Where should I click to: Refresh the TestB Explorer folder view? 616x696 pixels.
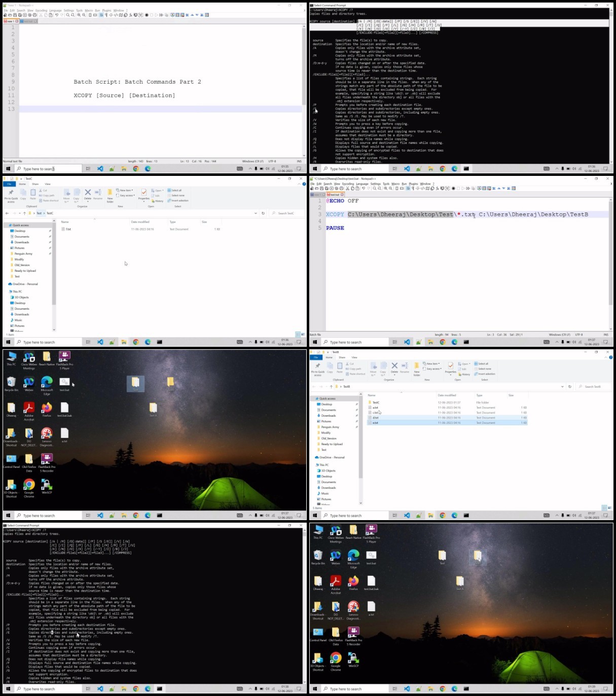(x=570, y=386)
